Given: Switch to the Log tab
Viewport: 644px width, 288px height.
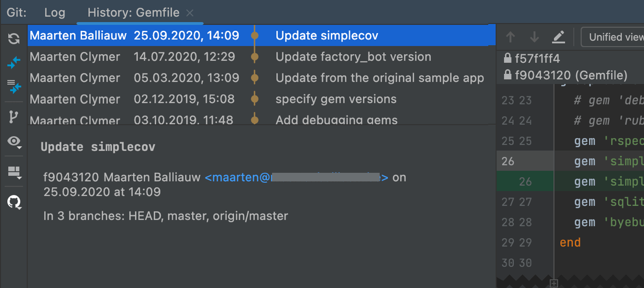Looking at the screenshot, I should [x=54, y=13].
